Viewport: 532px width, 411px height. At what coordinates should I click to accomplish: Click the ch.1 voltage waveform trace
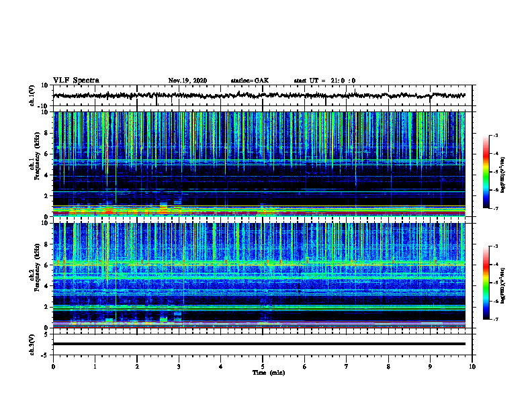click(x=259, y=95)
